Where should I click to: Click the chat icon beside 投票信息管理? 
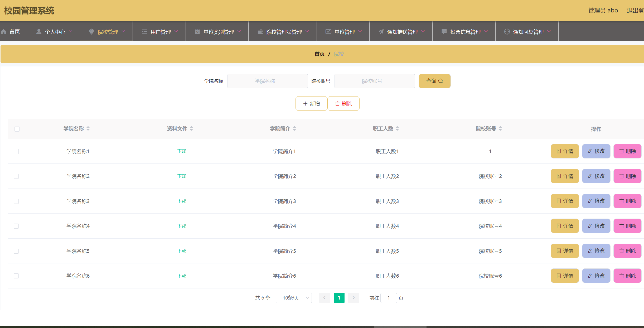444,32
